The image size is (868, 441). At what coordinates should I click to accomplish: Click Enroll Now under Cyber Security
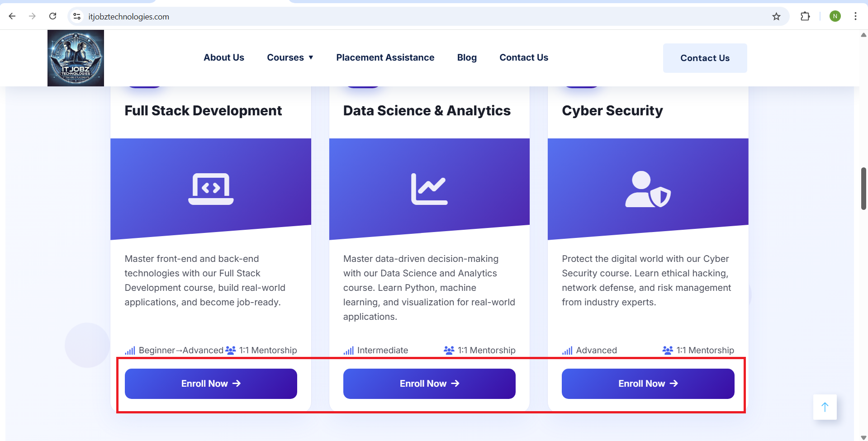[x=648, y=384]
